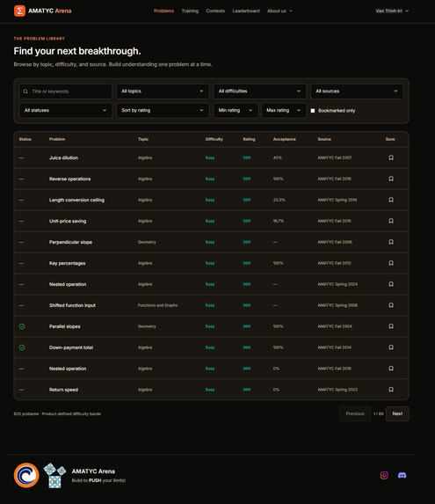
Task: Open the Instagram link in footer
Action: [384, 475]
